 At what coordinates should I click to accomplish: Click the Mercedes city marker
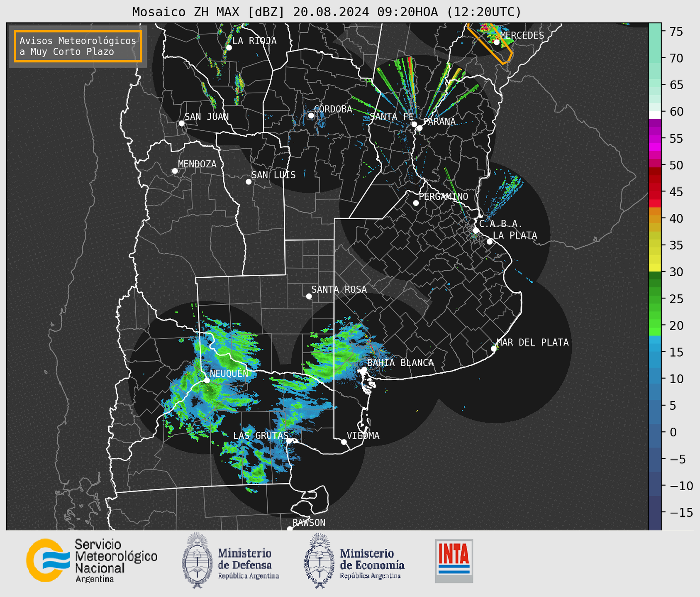pyautogui.click(x=497, y=42)
